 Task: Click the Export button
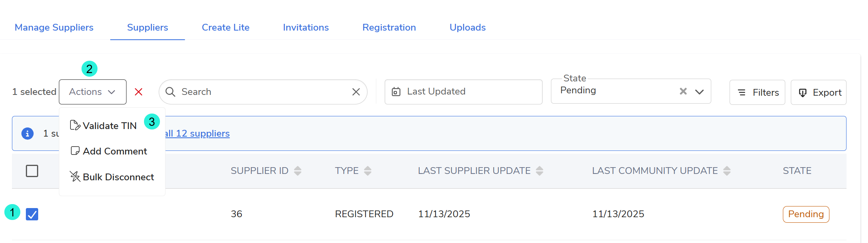(x=819, y=93)
